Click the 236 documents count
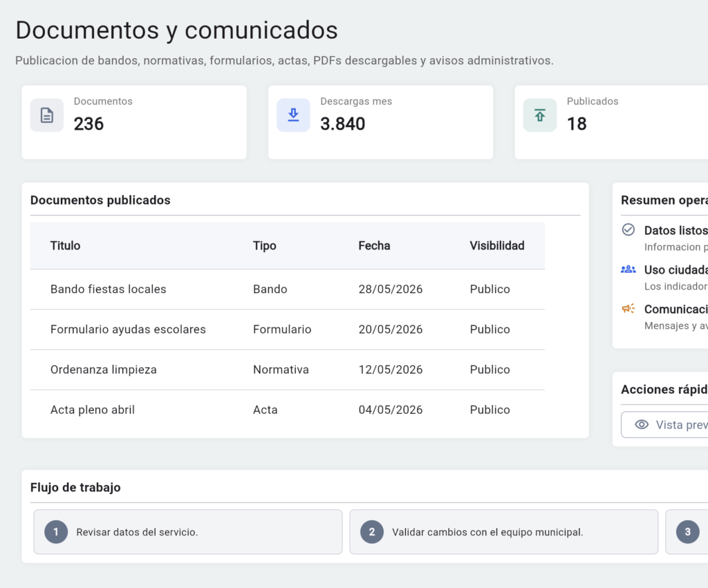708x588 pixels. pos(89,124)
